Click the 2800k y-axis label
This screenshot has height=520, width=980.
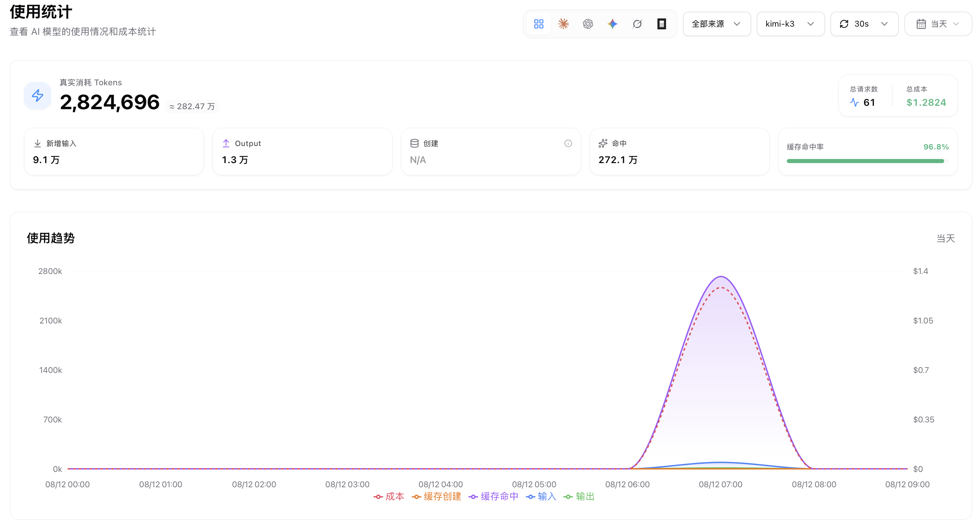click(x=50, y=271)
